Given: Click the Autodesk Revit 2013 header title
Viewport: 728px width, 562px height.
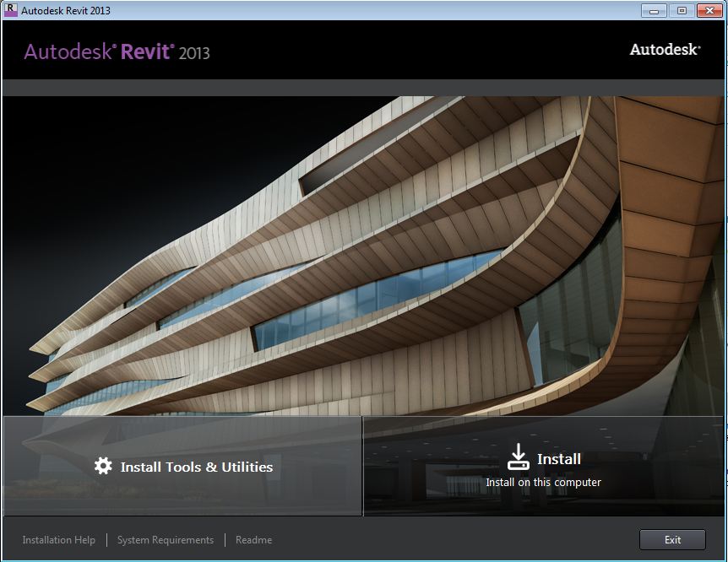Looking at the screenshot, I should click(x=117, y=51).
